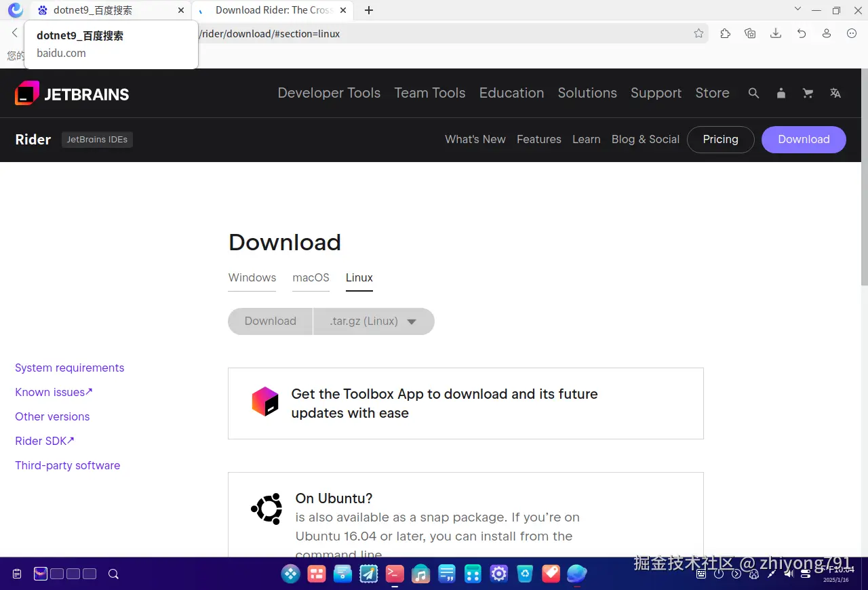Open the Education menu

(512, 94)
